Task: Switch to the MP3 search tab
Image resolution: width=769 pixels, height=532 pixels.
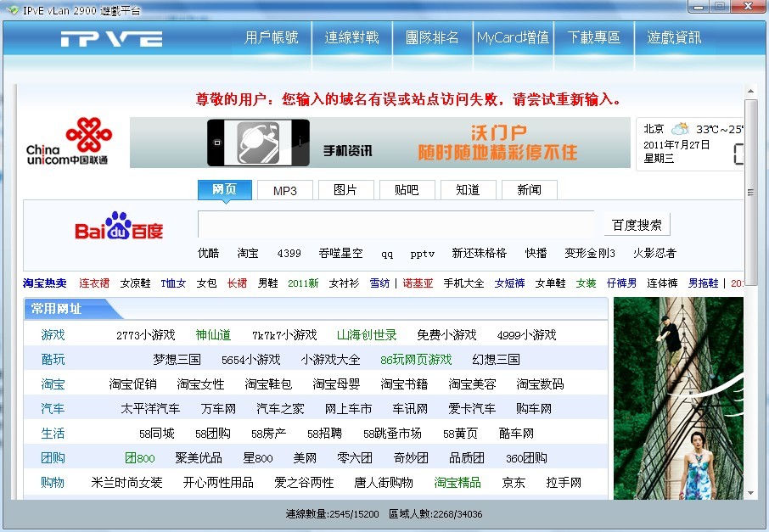Action: [285, 190]
